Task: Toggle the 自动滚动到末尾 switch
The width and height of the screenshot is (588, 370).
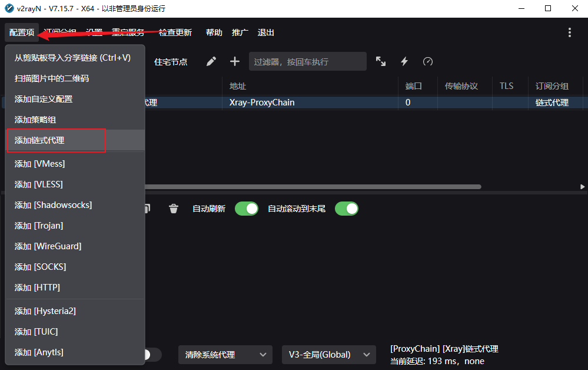Action: (347, 209)
